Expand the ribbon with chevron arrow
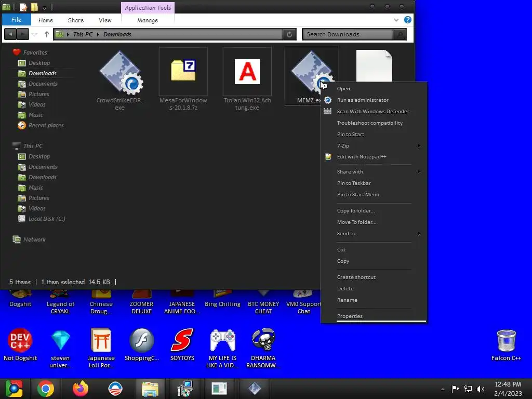The image size is (532, 399). point(396,20)
